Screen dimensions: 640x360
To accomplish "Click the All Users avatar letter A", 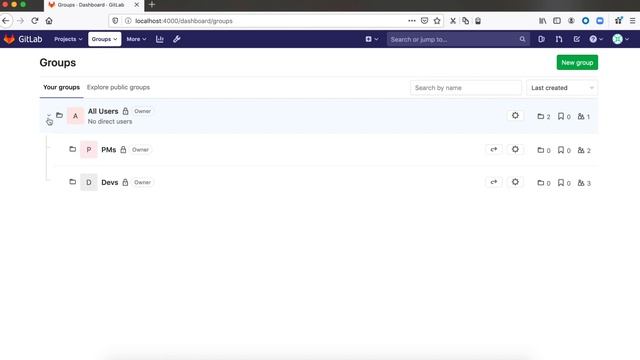I will (x=76, y=116).
